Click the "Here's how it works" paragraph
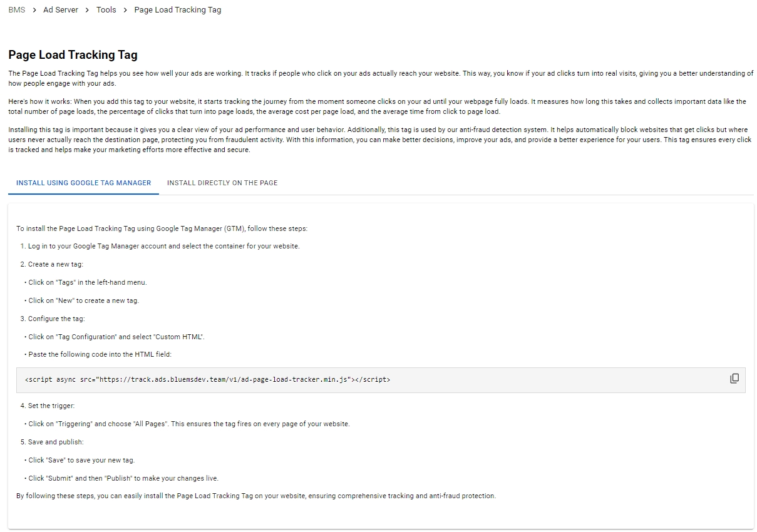This screenshot has width=757, height=532. pos(377,106)
